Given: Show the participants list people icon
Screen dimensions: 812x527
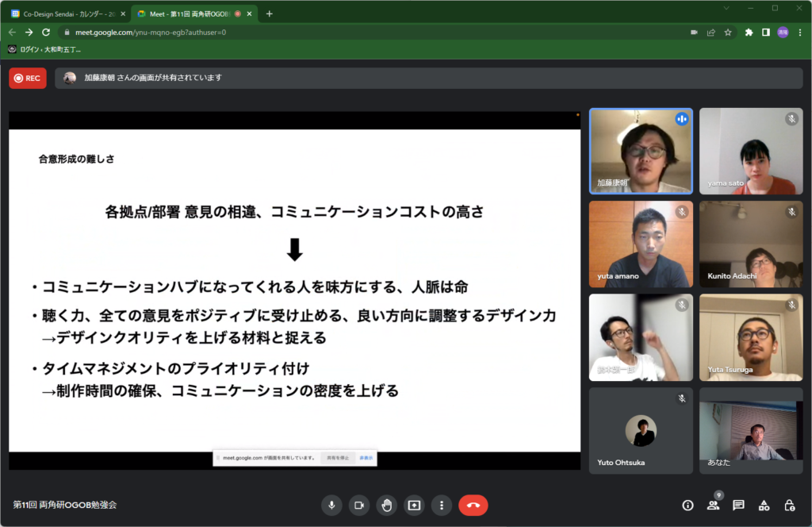Looking at the screenshot, I should pos(713,505).
